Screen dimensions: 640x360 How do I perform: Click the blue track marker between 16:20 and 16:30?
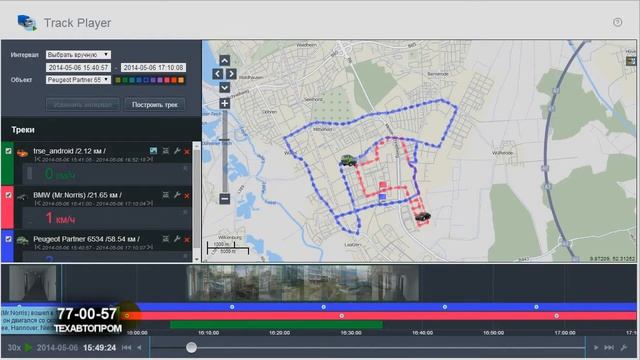click(323, 307)
